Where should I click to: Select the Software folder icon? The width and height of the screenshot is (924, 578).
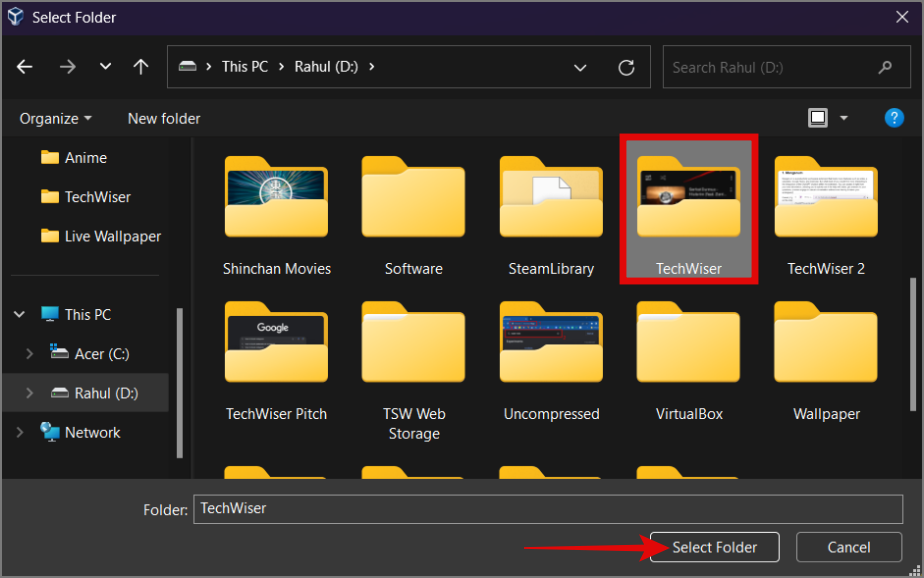[x=413, y=197]
